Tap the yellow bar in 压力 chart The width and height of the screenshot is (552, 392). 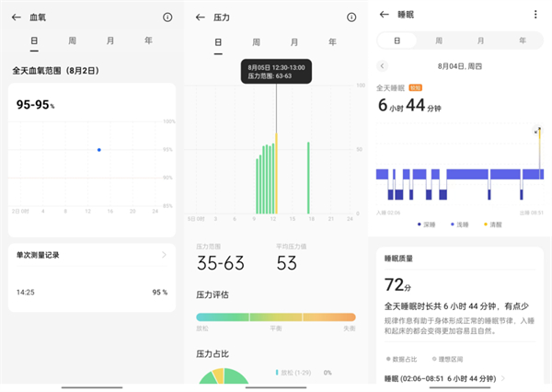(276, 175)
